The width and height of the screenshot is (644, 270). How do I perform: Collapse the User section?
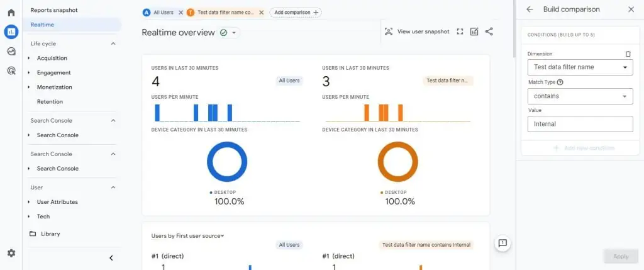click(113, 188)
